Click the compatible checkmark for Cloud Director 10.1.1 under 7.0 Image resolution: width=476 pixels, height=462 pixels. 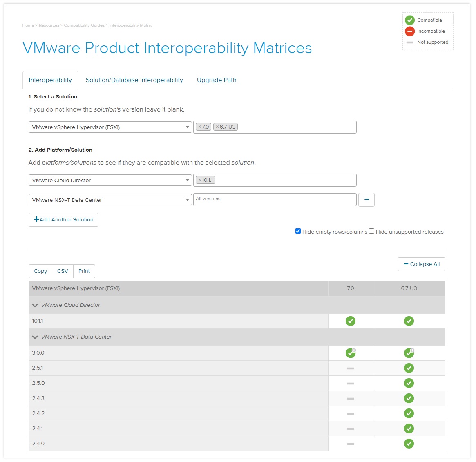click(351, 321)
